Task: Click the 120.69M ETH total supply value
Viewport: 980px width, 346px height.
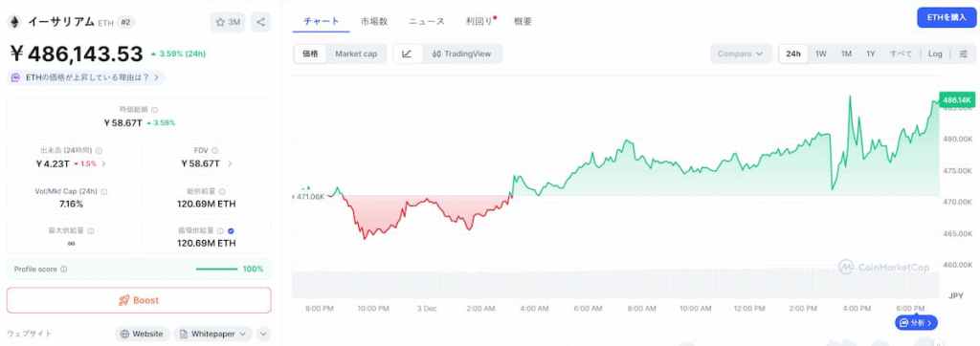Action: (x=207, y=205)
